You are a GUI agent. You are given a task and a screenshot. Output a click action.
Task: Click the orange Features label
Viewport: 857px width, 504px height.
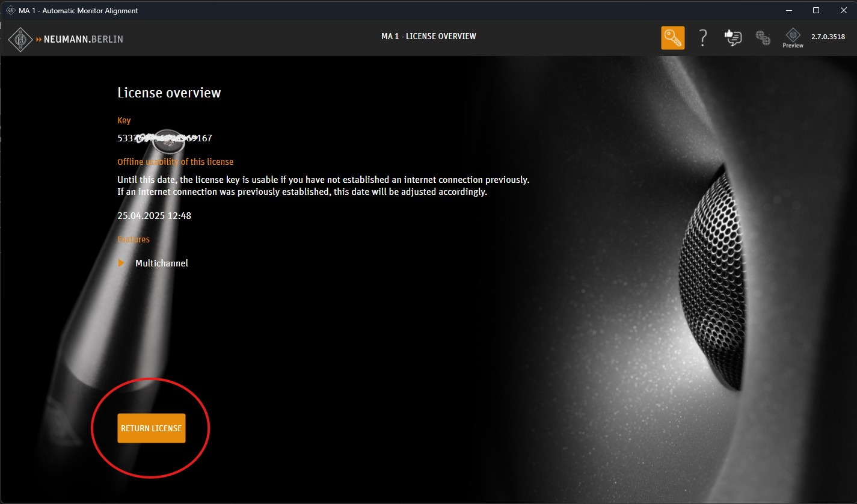134,239
